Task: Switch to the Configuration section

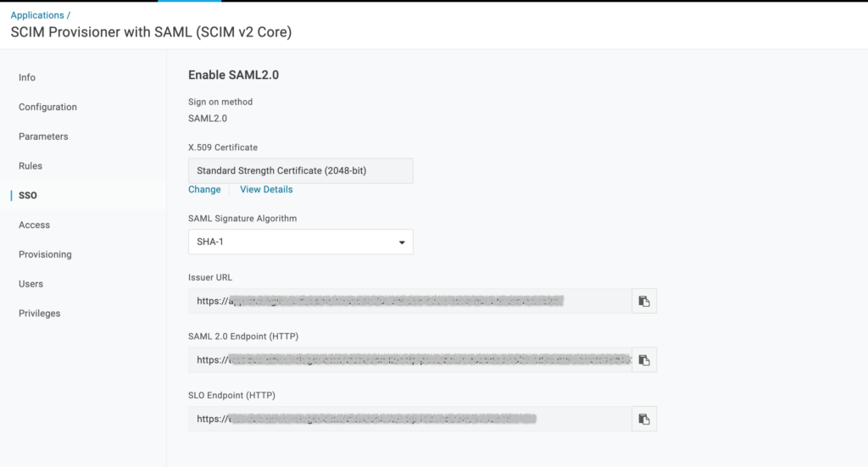Action: (x=47, y=107)
